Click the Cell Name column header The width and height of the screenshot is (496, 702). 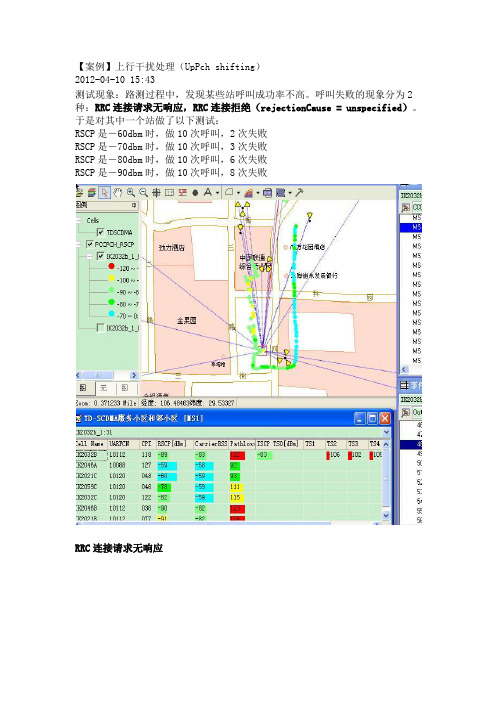point(91,443)
